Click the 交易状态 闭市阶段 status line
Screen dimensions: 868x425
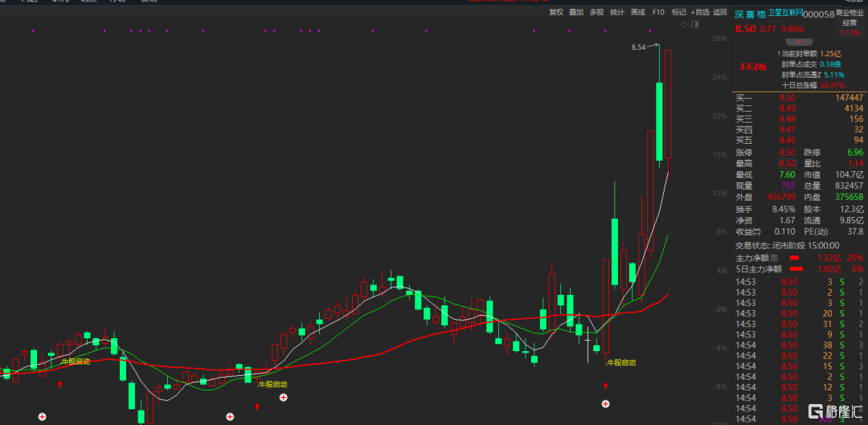[x=787, y=246]
